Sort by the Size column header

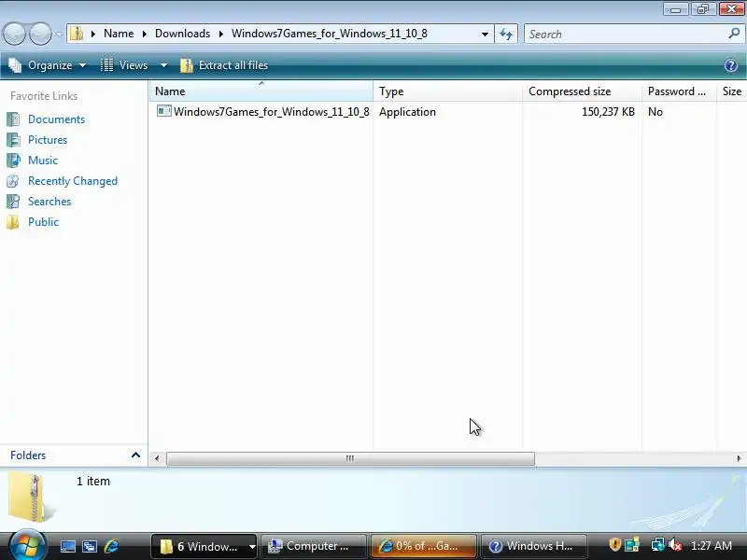(x=732, y=91)
